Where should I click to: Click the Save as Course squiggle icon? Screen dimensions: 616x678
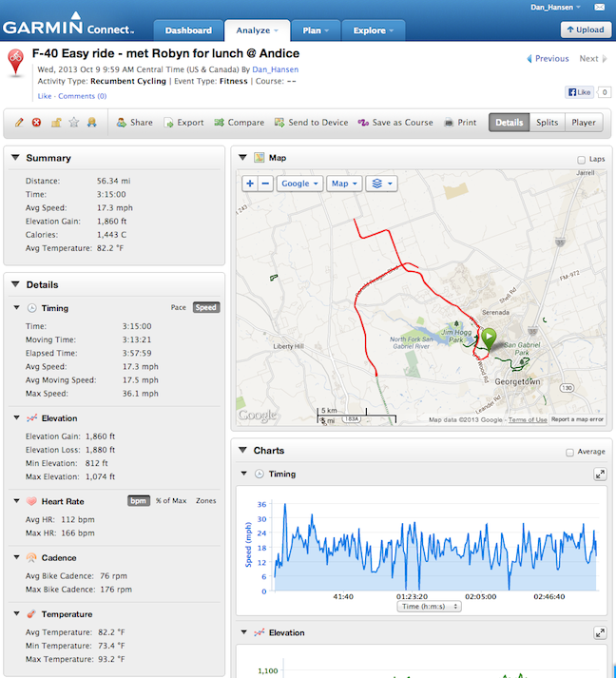click(x=363, y=123)
